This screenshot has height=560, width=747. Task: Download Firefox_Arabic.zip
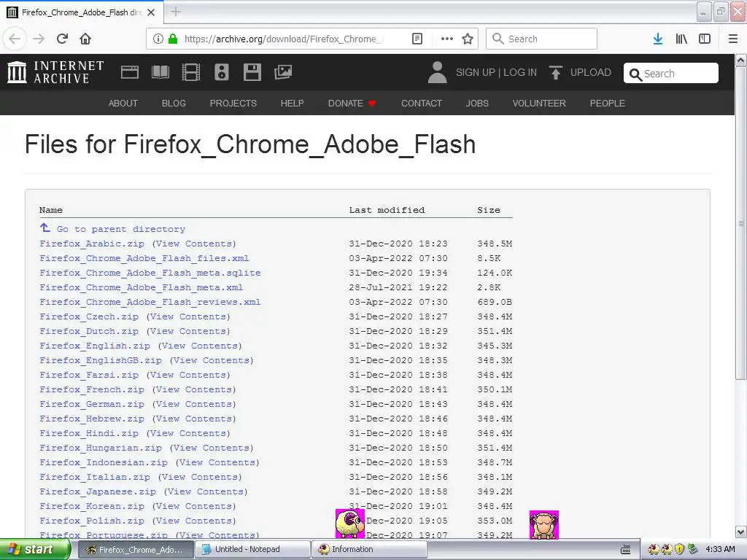click(92, 244)
